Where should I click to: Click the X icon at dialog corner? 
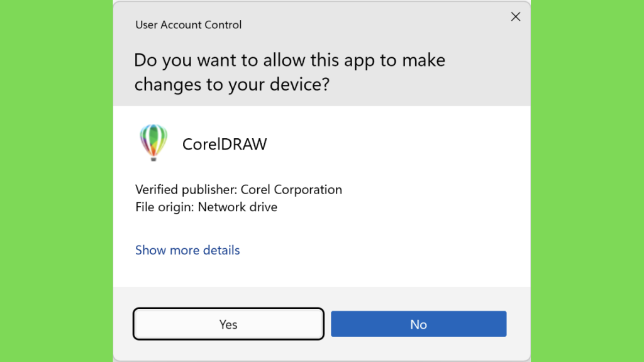coord(516,16)
